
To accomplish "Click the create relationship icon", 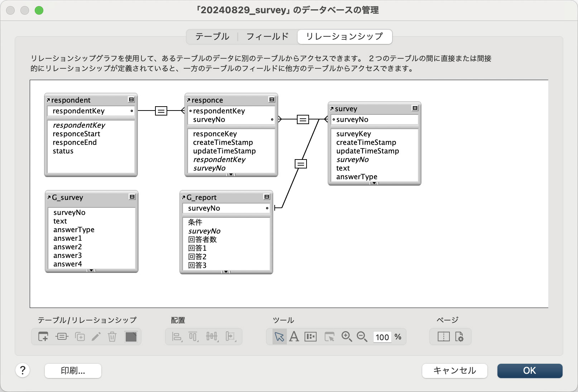I will point(62,337).
